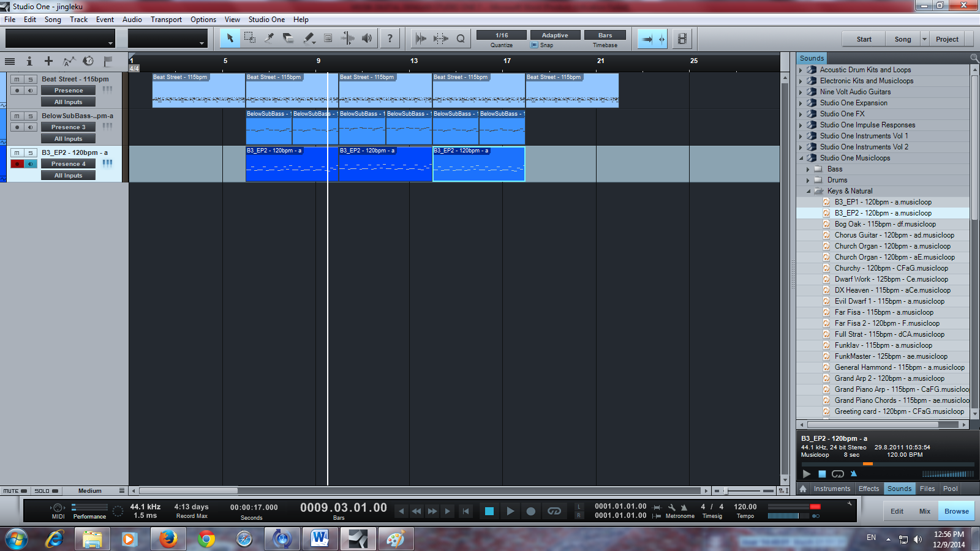980x551 pixels.
Task: Expand Acoustic Drum Kits and Loops folder
Action: tap(801, 70)
